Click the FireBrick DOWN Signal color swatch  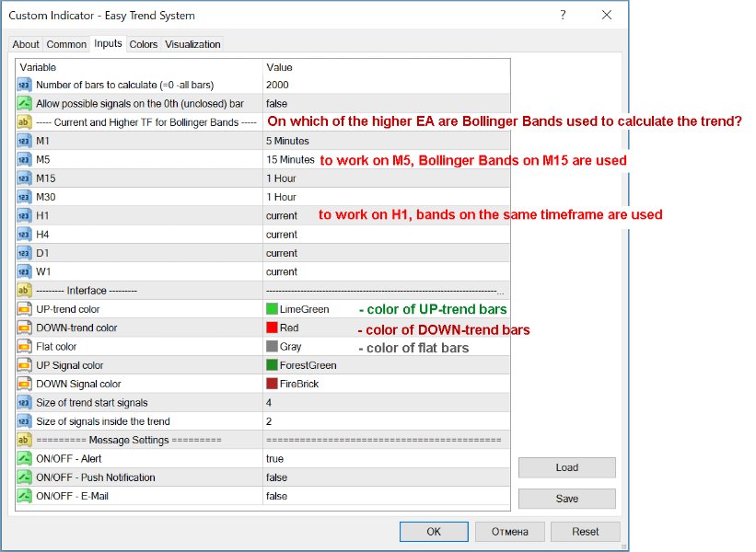(x=272, y=384)
